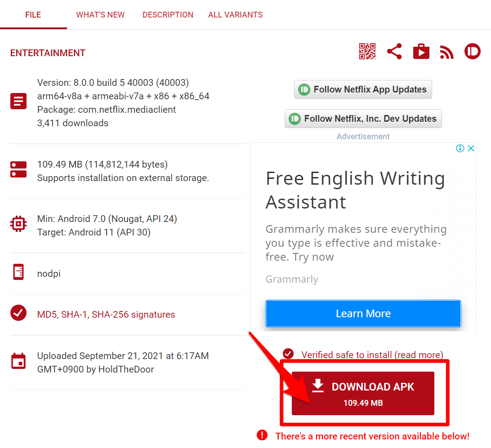This screenshot has width=491, height=448.
Task: Open the Play Store bag icon
Action: pyautogui.click(x=421, y=51)
